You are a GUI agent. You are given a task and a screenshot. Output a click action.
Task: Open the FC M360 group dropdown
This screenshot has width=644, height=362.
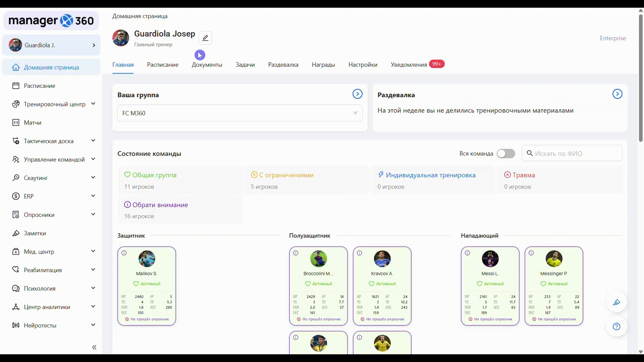(240, 113)
